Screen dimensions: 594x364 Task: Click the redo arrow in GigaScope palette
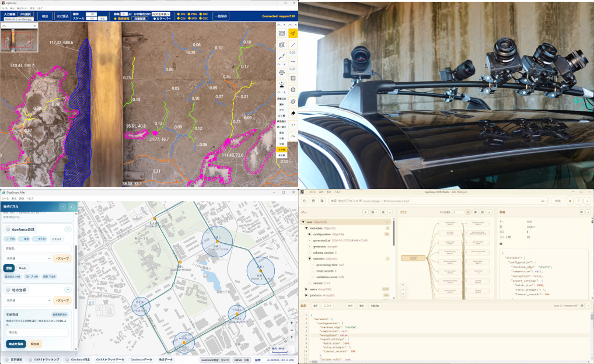coord(293,136)
